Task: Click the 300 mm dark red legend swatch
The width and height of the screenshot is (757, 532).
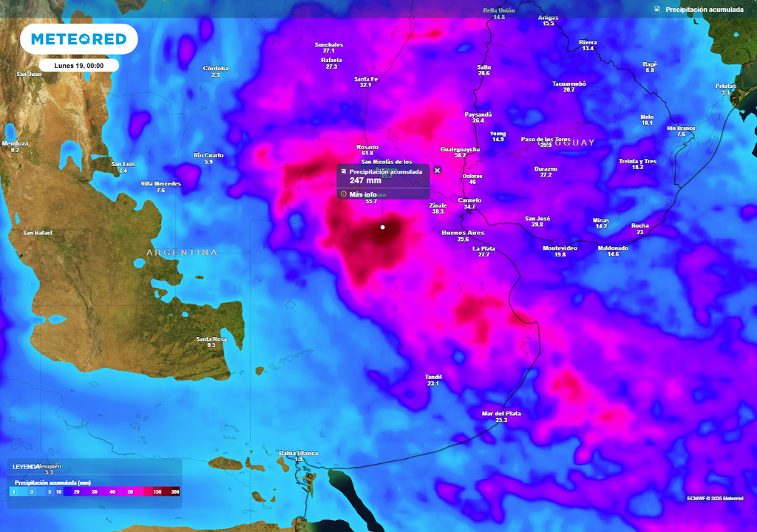Action: click(174, 491)
